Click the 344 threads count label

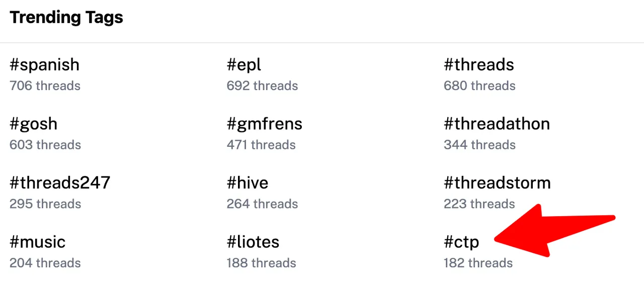click(x=479, y=145)
